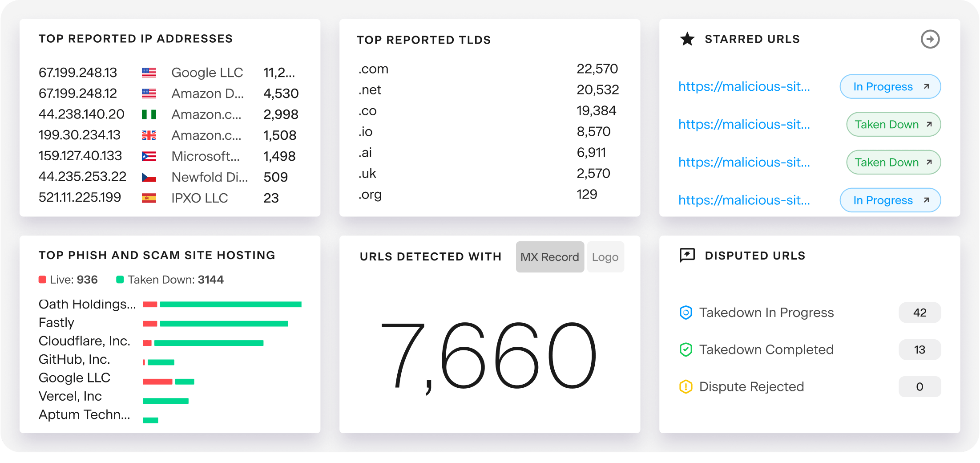
Task: Click the second Taken Down status badge
Action: tap(893, 162)
